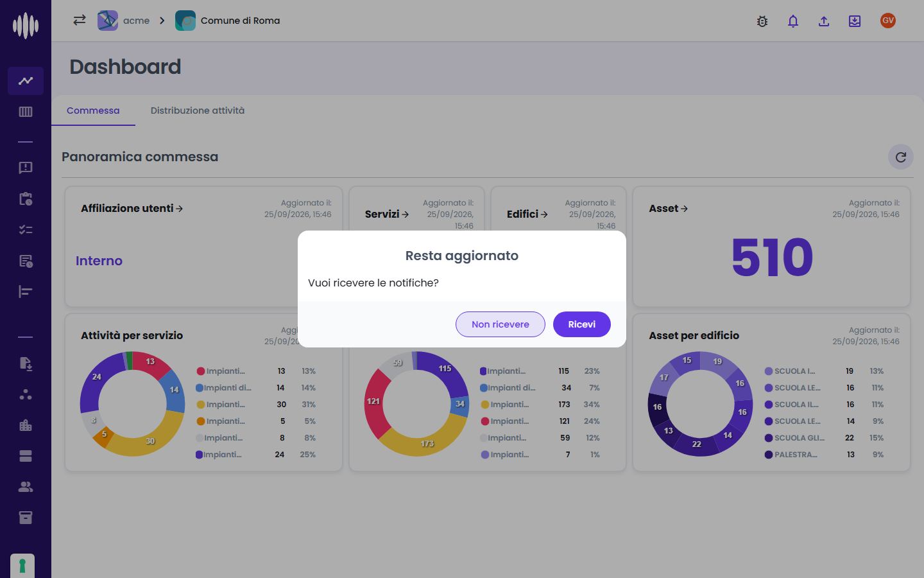Click the Ricevi button in the dialog
The width and height of the screenshot is (924, 578).
pyautogui.click(x=581, y=324)
